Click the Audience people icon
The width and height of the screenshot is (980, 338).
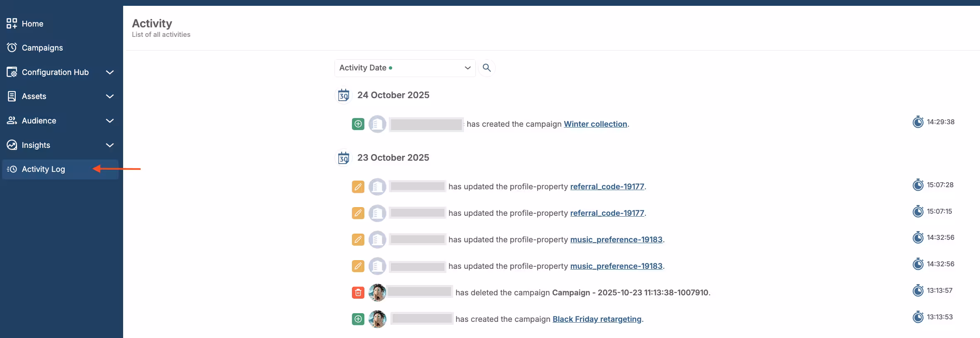12,121
